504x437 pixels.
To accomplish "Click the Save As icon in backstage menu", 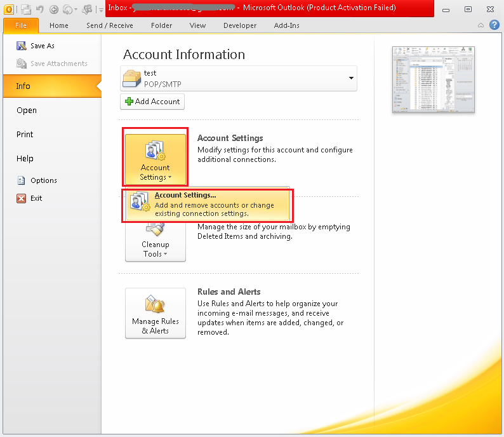I will pyautogui.click(x=21, y=46).
